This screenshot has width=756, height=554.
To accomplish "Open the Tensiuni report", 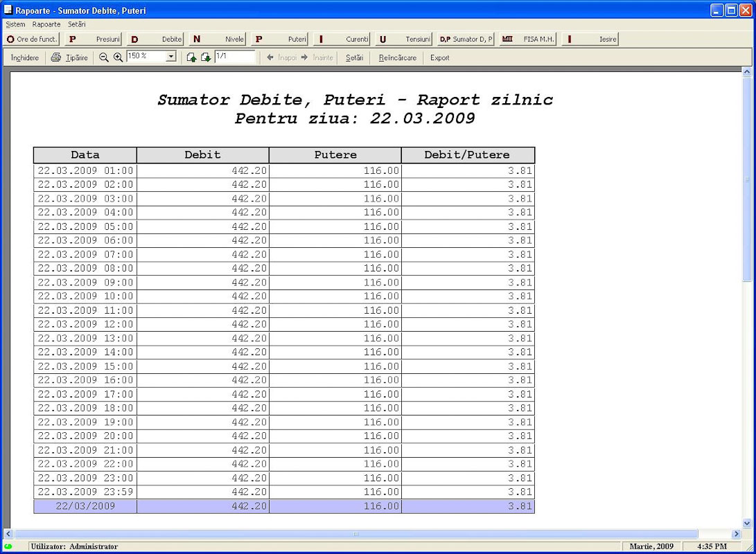I will [x=404, y=39].
